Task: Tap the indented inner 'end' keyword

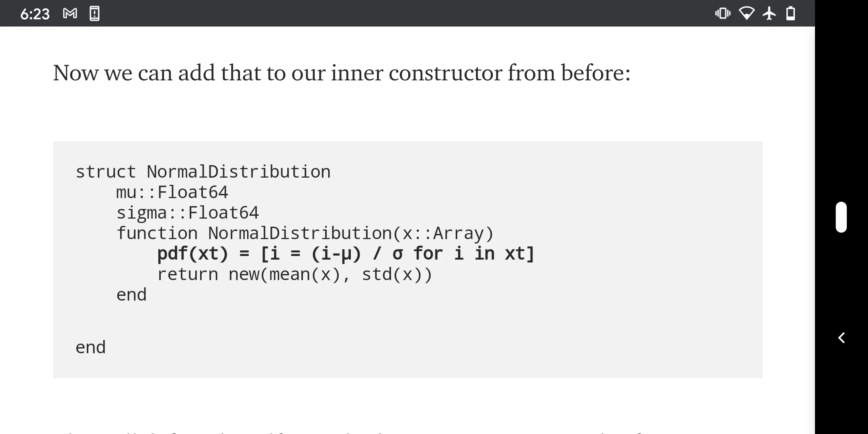Action: (x=131, y=295)
